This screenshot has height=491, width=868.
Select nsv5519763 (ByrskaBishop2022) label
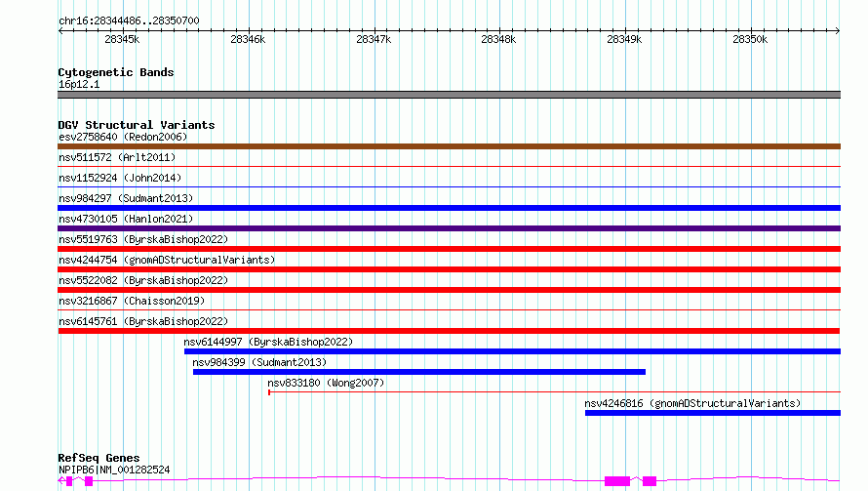(x=143, y=239)
